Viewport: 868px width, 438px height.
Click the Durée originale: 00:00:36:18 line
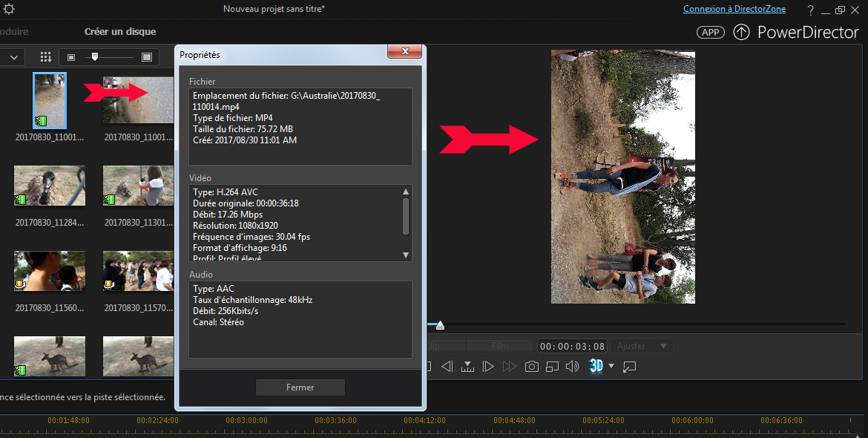pos(246,203)
